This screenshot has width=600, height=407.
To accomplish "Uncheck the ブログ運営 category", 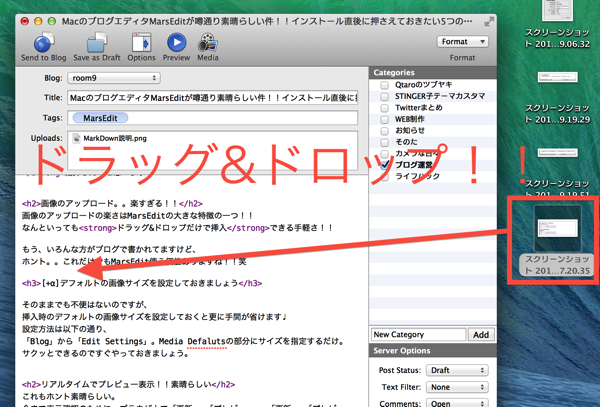I will point(385,165).
